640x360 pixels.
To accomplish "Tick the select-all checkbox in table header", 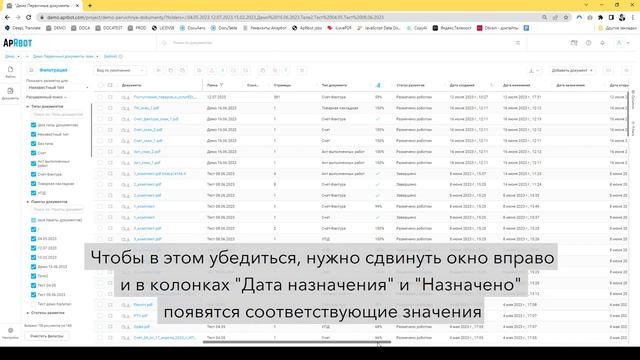I will pyautogui.click(x=100, y=85).
